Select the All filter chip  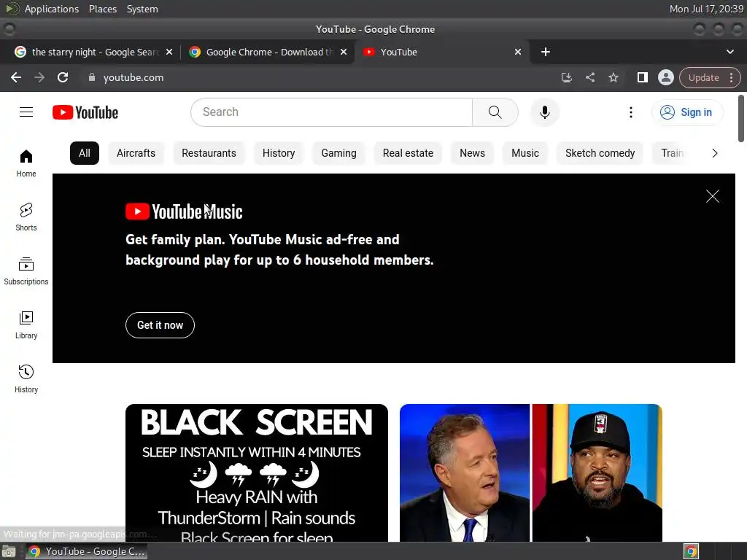click(x=85, y=153)
